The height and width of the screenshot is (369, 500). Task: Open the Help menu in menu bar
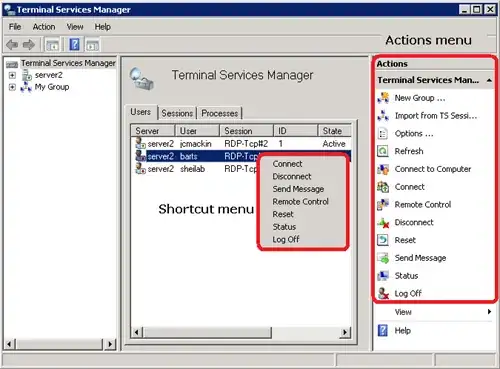(102, 27)
